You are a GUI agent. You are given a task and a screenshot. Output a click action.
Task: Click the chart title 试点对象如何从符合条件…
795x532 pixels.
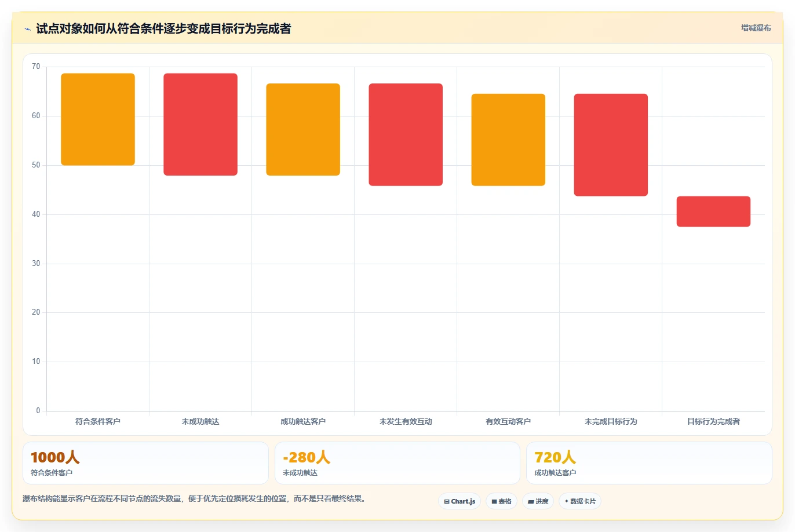tap(163, 28)
